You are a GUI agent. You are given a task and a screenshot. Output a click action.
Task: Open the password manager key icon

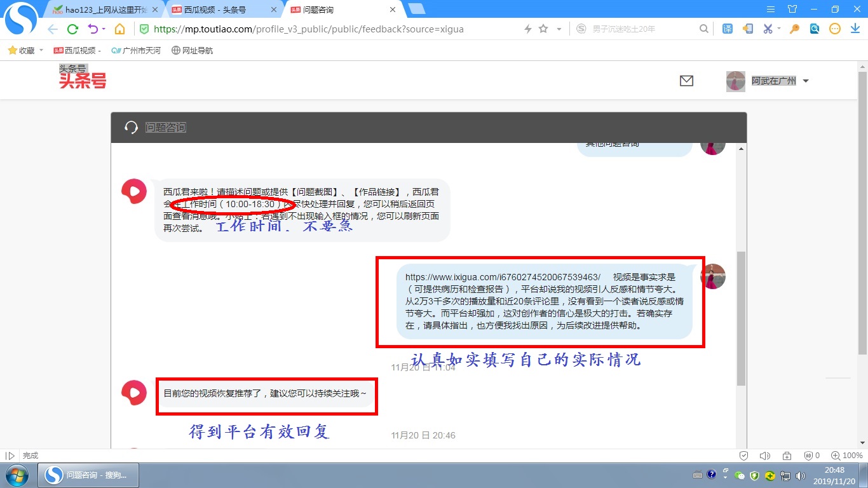(794, 29)
